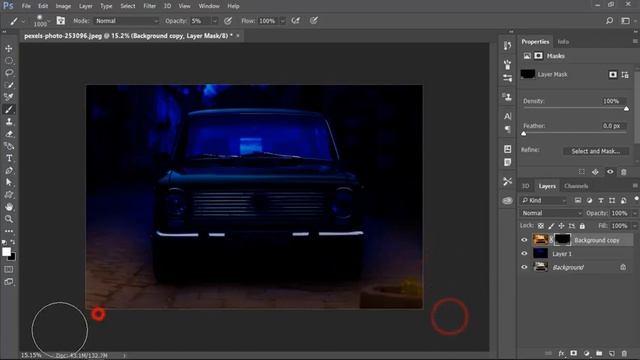Select the Zoom tool
Viewport: 640px width, 360px height.
[x=9, y=219]
